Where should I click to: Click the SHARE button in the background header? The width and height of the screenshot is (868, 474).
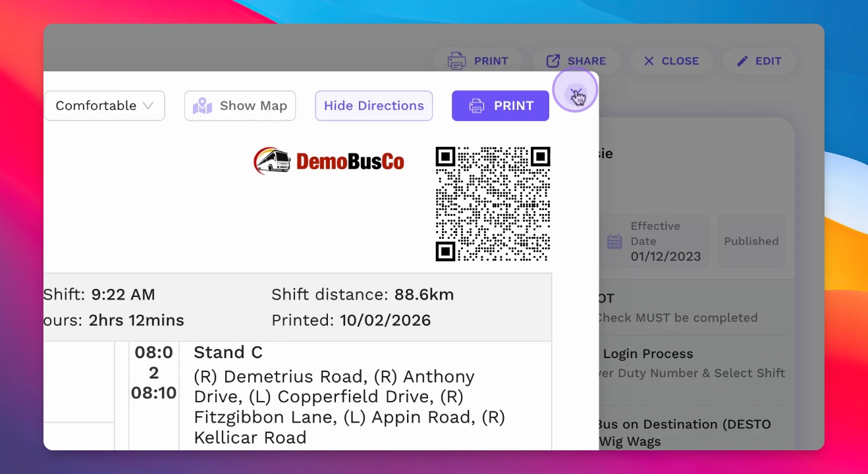(576, 61)
